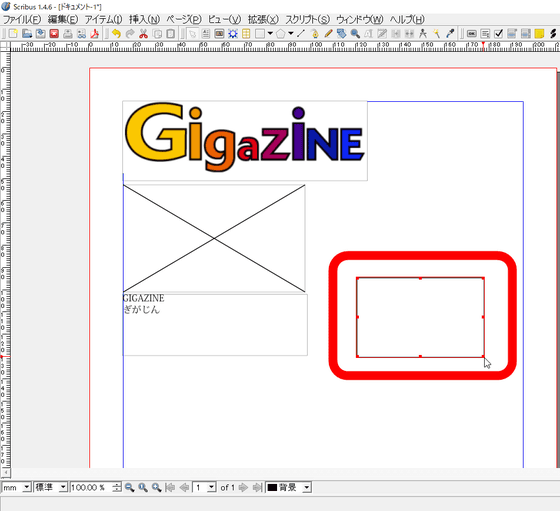The width and height of the screenshot is (560, 511).
Task: Click the Print icon
Action: tap(68, 34)
